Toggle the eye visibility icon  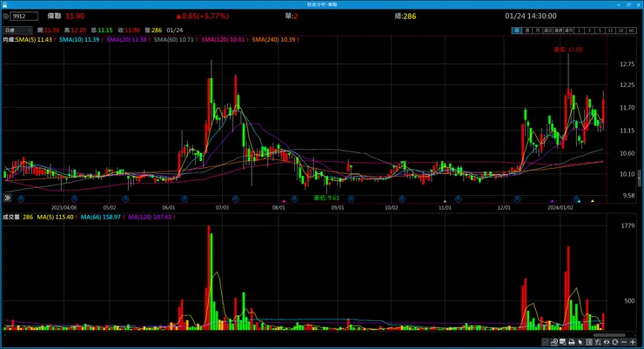click(x=607, y=342)
